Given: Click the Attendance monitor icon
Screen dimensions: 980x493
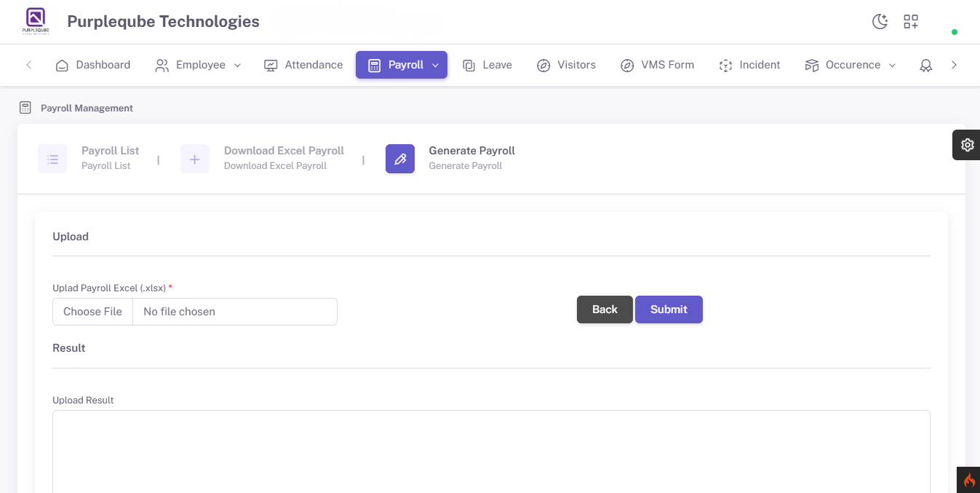Looking at the screenshot, I should [x=271, y=65].
